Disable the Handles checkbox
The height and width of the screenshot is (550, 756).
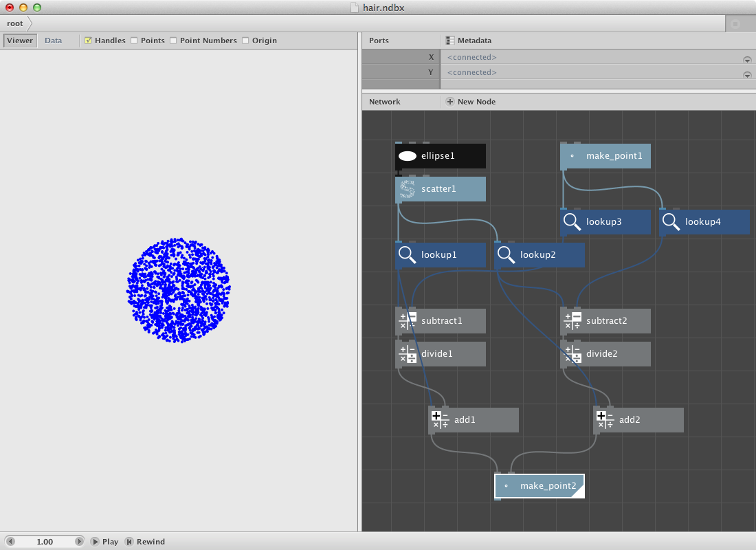(x=88, y=41)
